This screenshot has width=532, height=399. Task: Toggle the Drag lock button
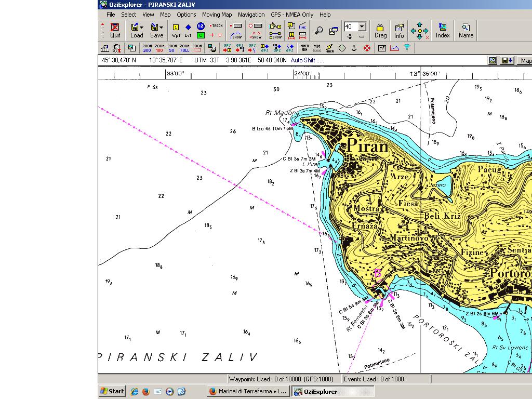380,31
